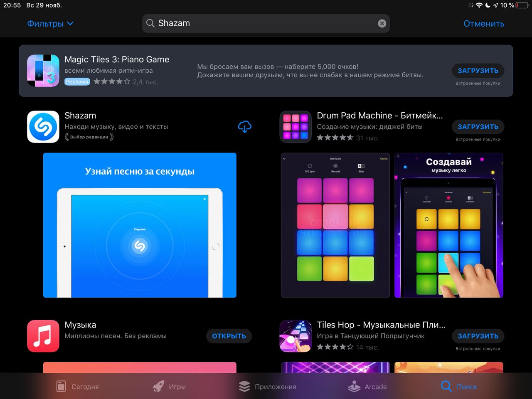Click the Shazam search field

(x=266, y=23)
